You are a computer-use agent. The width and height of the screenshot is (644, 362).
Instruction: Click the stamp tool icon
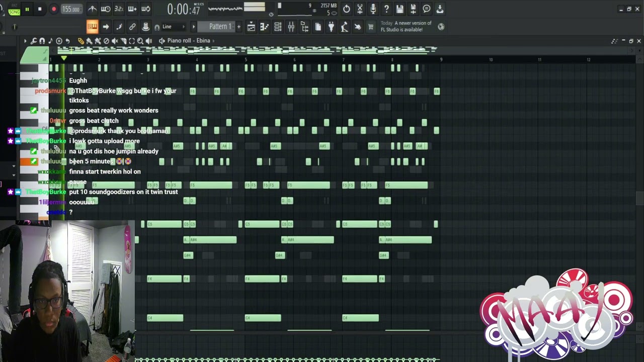145,27
